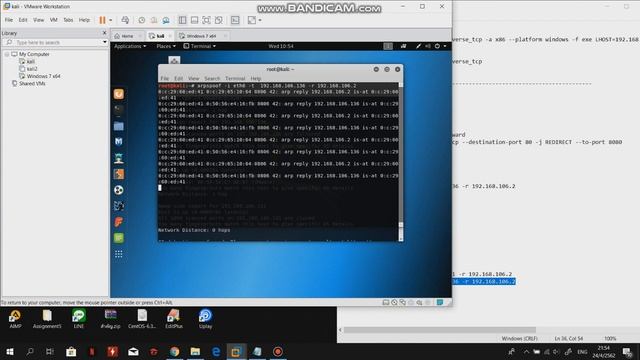Screen dimensions: 640x360
Task: Open the VMware View menu
Action: [x=38, y=20]
